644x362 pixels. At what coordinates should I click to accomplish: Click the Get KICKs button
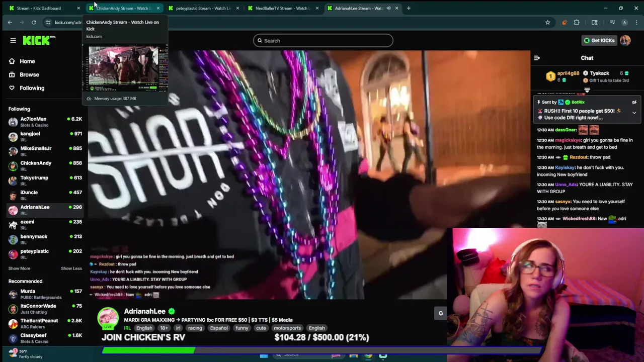pos(599,41)
